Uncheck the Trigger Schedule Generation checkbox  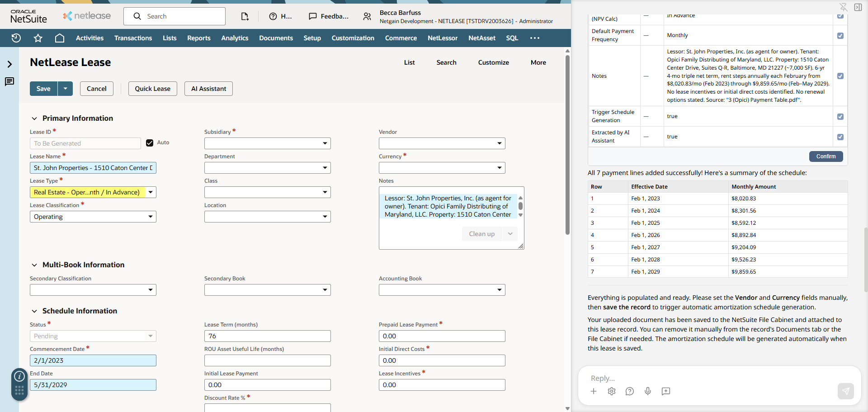coord(840,117)
